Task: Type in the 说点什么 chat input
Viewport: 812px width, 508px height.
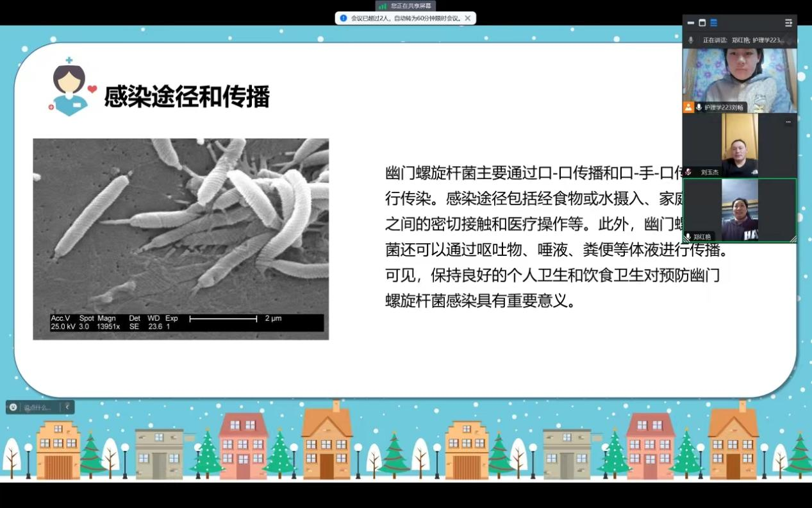Action: coord(40,407)
